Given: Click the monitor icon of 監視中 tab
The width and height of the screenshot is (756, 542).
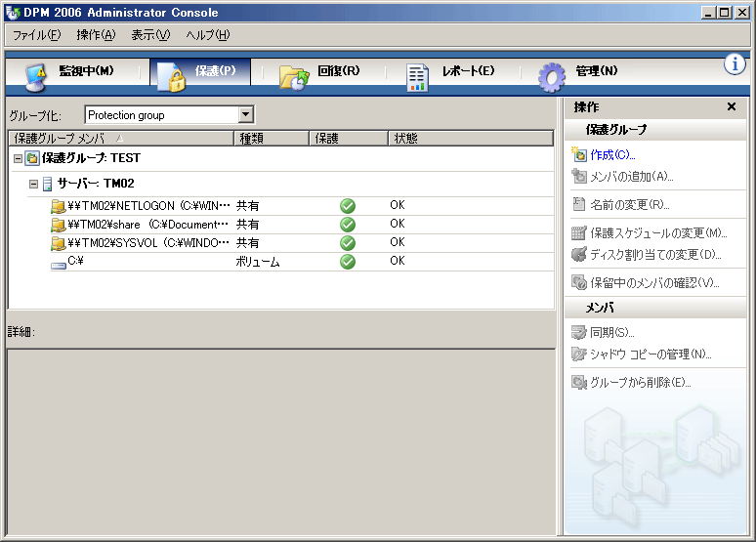Looking at the screenshot, I should coord(35,77).
